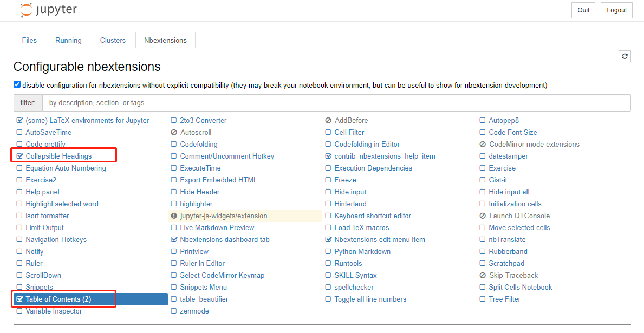The height and width of the screenshot is (333, 644).
Task: Click the Autoscroll incompatible ban icon
Action: coord(174,133)
